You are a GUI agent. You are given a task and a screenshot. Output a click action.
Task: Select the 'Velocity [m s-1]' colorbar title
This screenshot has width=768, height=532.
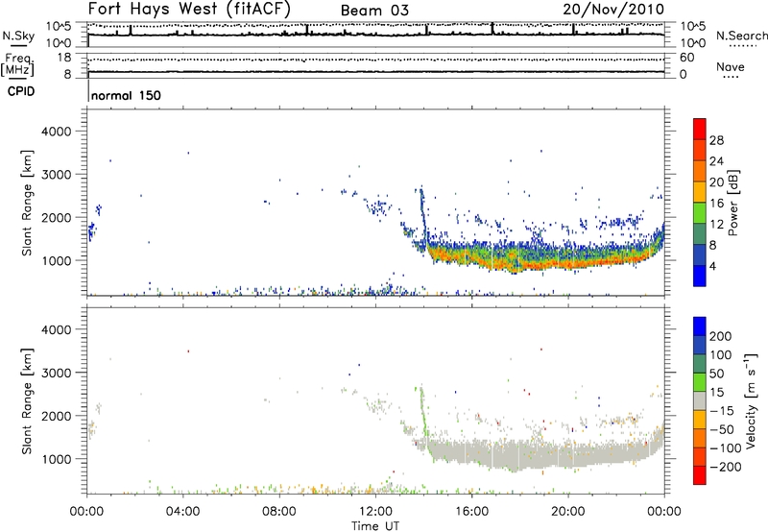(x=751, y=400)
